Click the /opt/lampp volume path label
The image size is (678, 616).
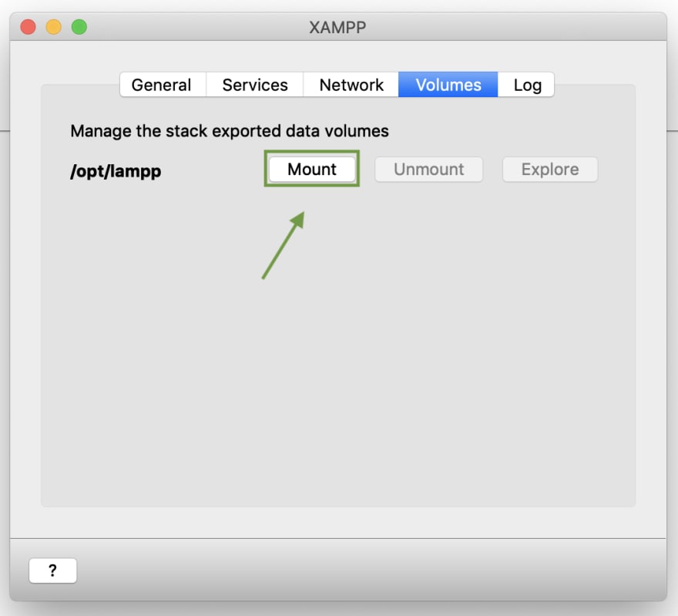pos(116,171)
